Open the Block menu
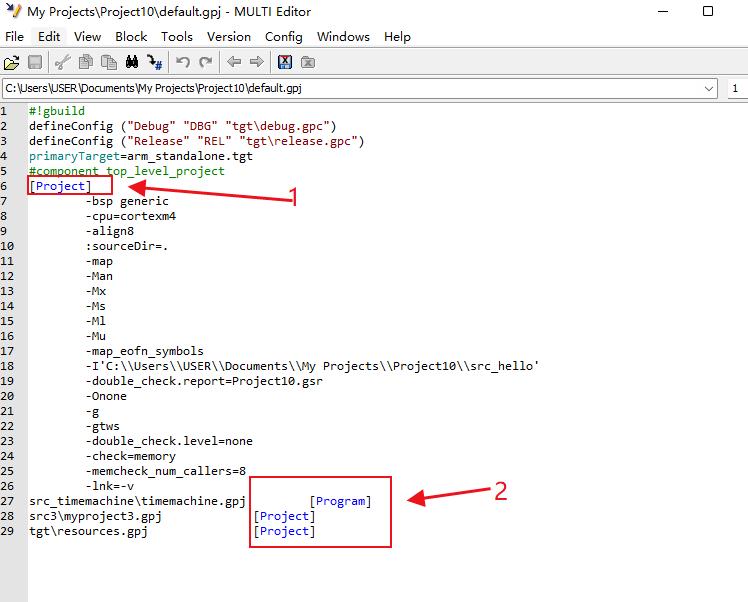This screenshot has width=748, height=602. coord(131,37)
